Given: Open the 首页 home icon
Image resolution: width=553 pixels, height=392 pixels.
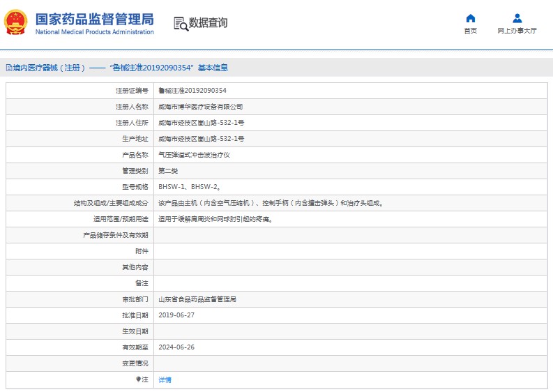Looking at the screenshot, I should pos(471,18).
